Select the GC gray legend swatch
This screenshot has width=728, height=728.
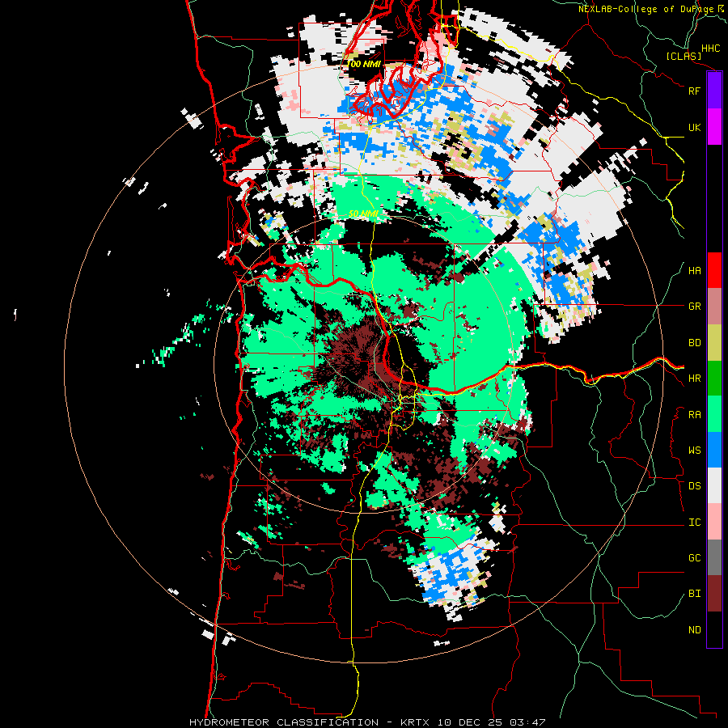[x=714, y=557]
